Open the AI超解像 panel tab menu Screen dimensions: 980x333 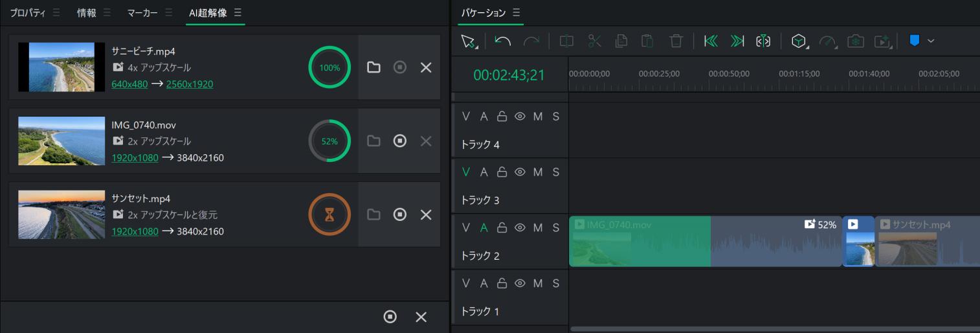pyautogui.click(x=238, y=13)
